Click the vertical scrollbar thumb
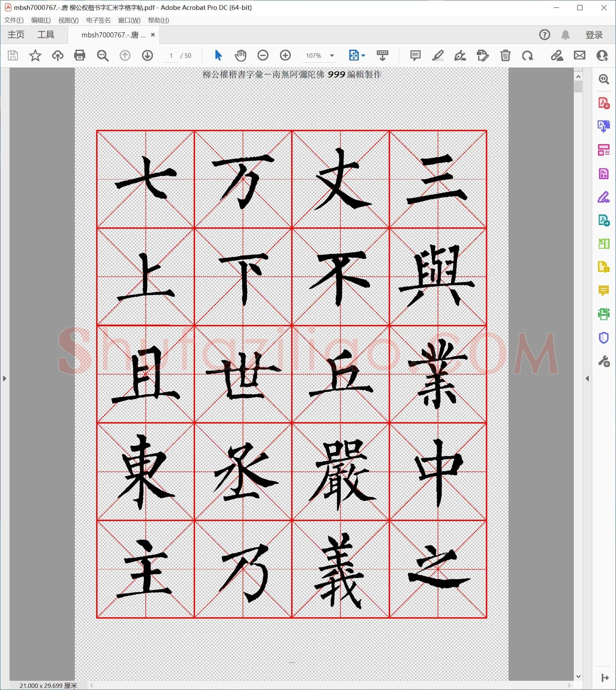 [578, 87]
